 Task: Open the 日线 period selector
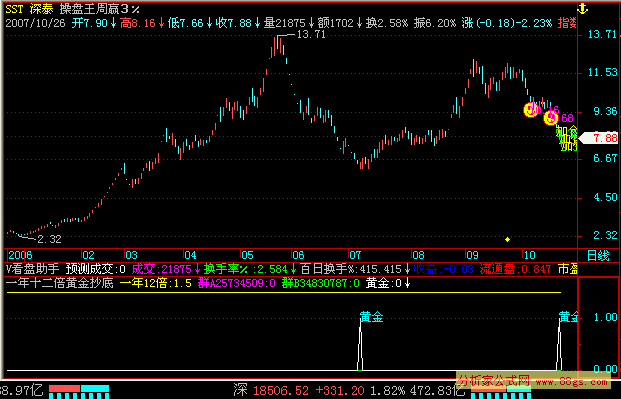(x=598, y=256)
